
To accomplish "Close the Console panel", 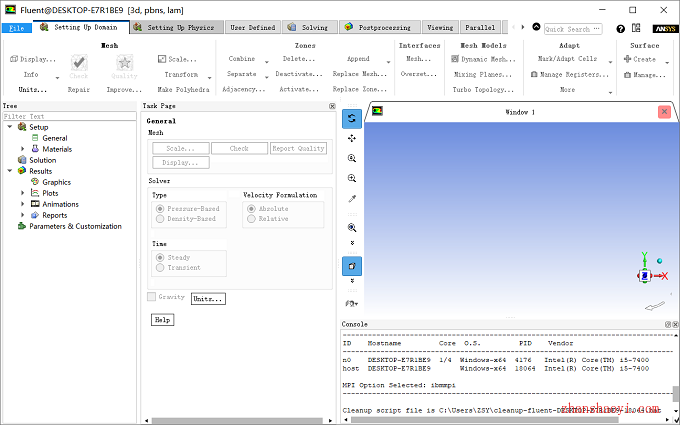I will coord(675,324).
